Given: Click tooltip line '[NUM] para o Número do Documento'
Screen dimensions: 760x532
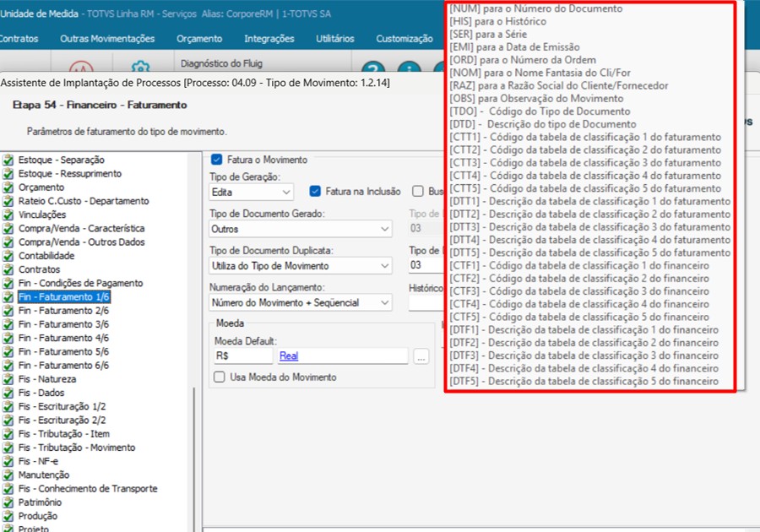Looking at the screenshot, I should (x=536, y=8).
